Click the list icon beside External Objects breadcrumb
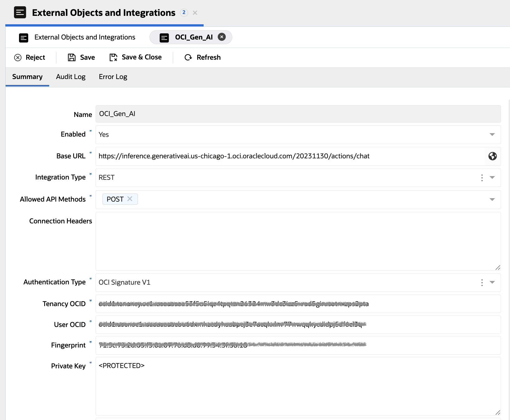510x420 pixels. point(24,38)
